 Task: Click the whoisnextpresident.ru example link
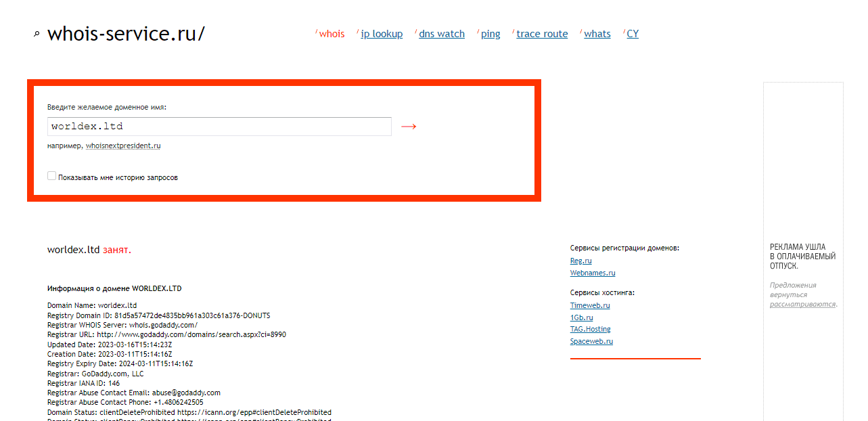coord(123,146)
